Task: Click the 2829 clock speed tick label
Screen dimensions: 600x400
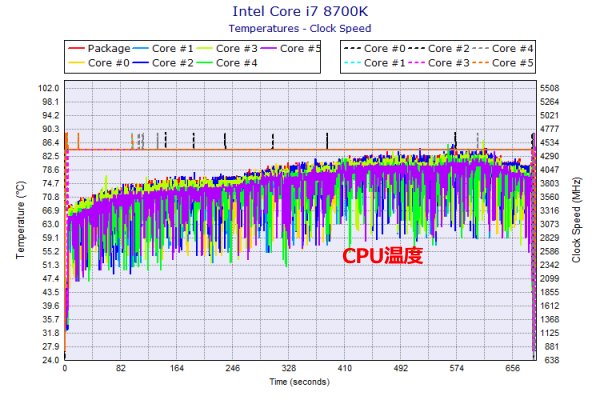Action: point(549,238)
